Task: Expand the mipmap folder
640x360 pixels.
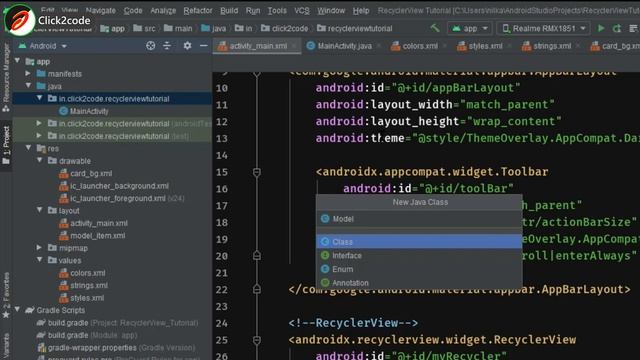Action: tap(39, 247)
